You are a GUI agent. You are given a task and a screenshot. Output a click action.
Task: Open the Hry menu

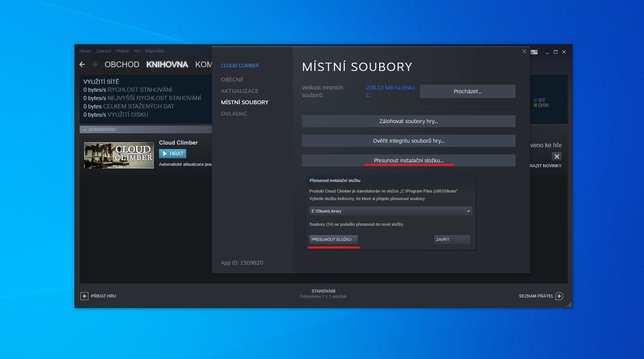[x=137, y=51]
